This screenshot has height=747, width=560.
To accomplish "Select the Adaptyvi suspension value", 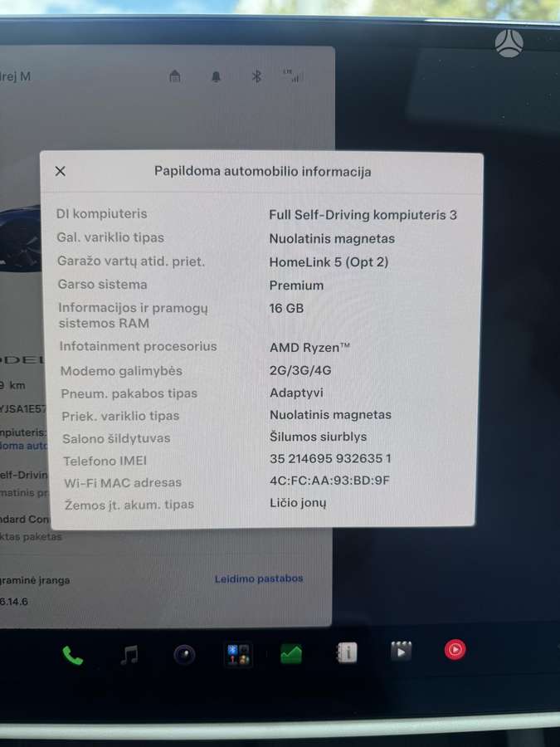I will click(296, 393).
